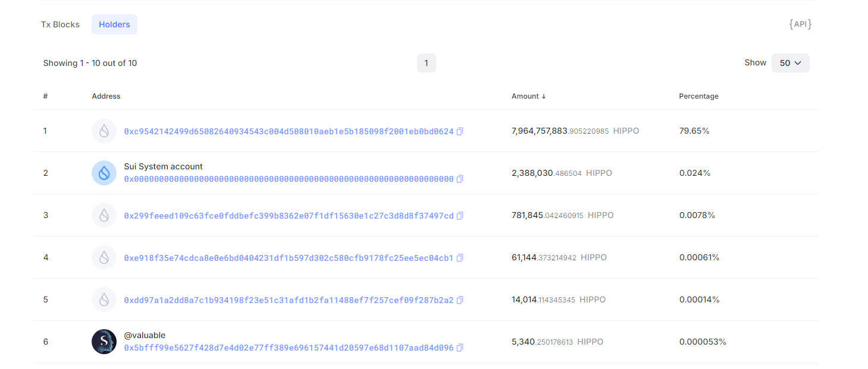Viewport: 868px width, 369px height.
Task: Copy the Sui System account address
Action: coord(460,179)
